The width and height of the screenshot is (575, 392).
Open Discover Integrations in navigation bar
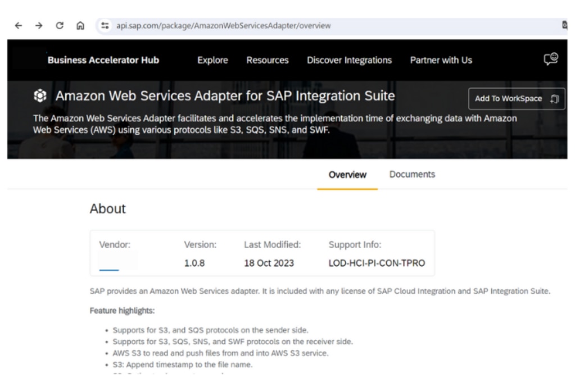349,60
